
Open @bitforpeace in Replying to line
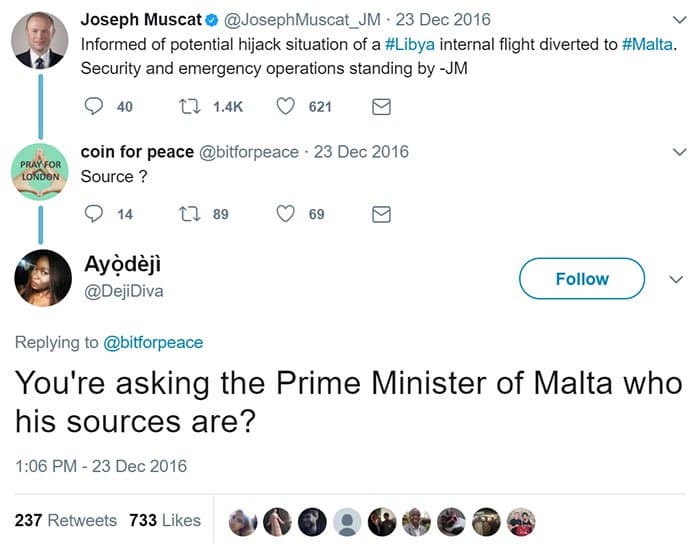tap(153, 342)
